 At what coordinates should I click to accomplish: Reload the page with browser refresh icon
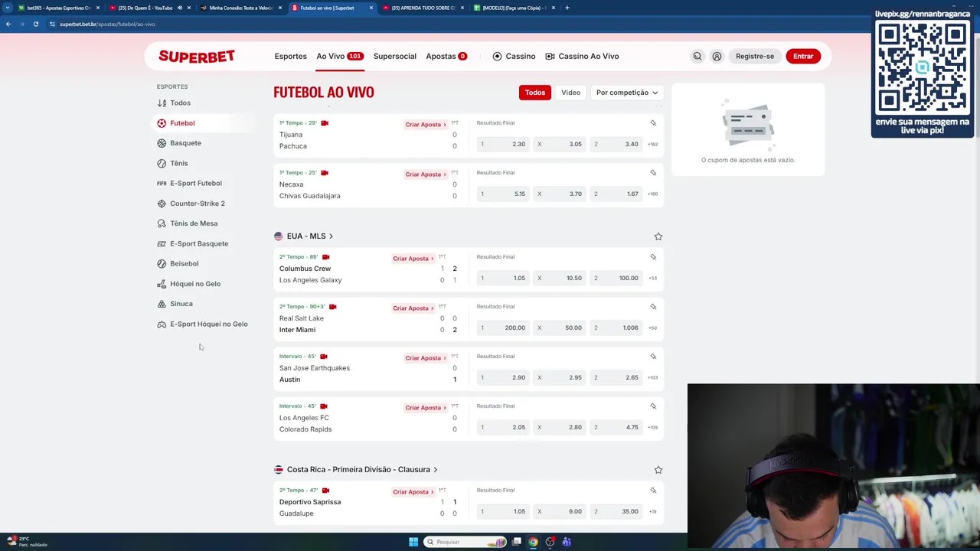(x=35, y=24)
